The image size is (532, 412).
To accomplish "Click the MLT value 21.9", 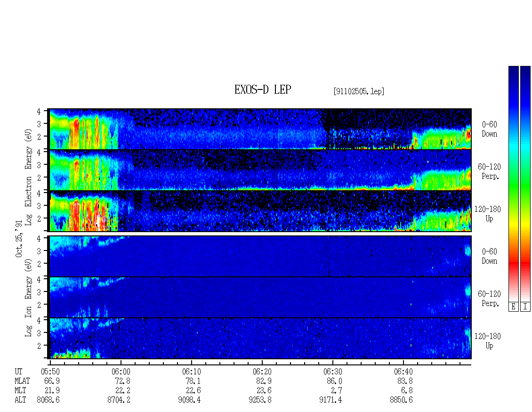I will (52, 390).
